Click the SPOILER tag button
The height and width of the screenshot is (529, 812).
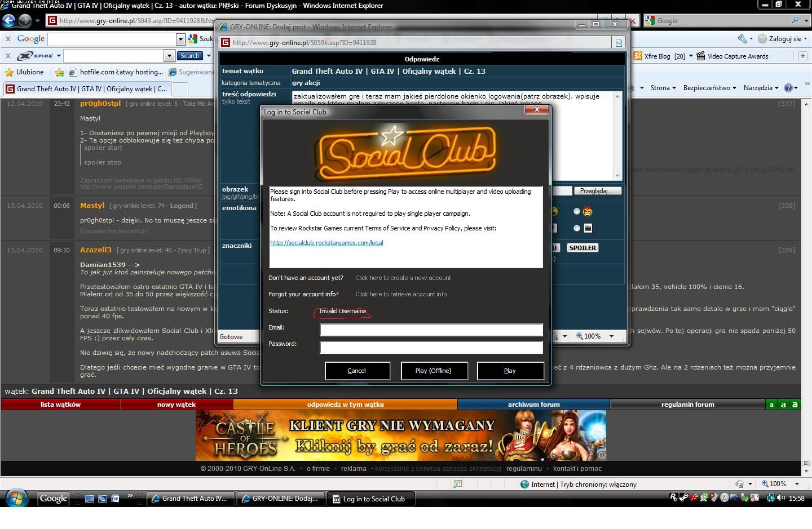pos(582,248)
